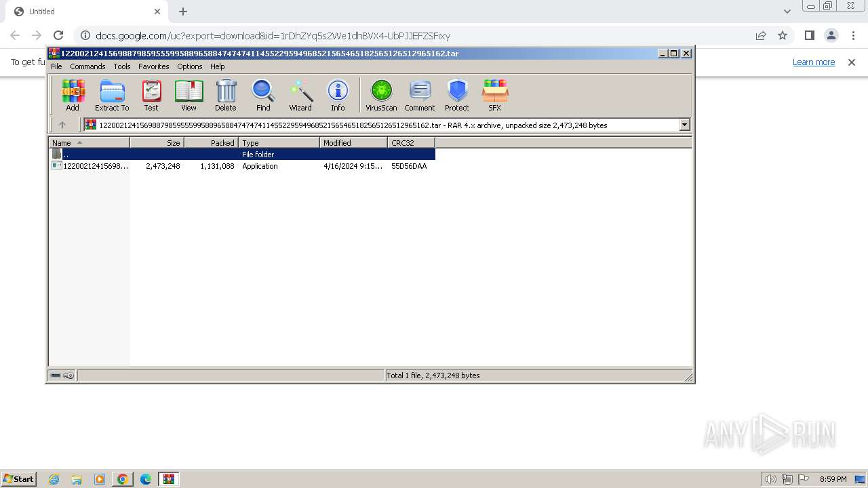The image size is (868, 488).
Task: Open the Chrome profile avatar icon
Action: tap(831, 35)
